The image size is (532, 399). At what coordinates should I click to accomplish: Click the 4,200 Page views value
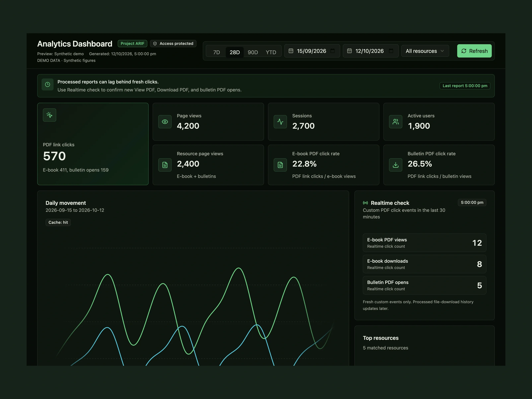[188, 126]
